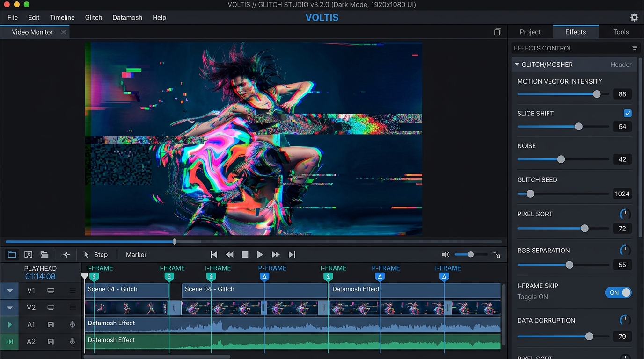Click the MOTION VECTOR INTENSITY slider handle
This screenshot has width=644, height=359.
point(597,94)
